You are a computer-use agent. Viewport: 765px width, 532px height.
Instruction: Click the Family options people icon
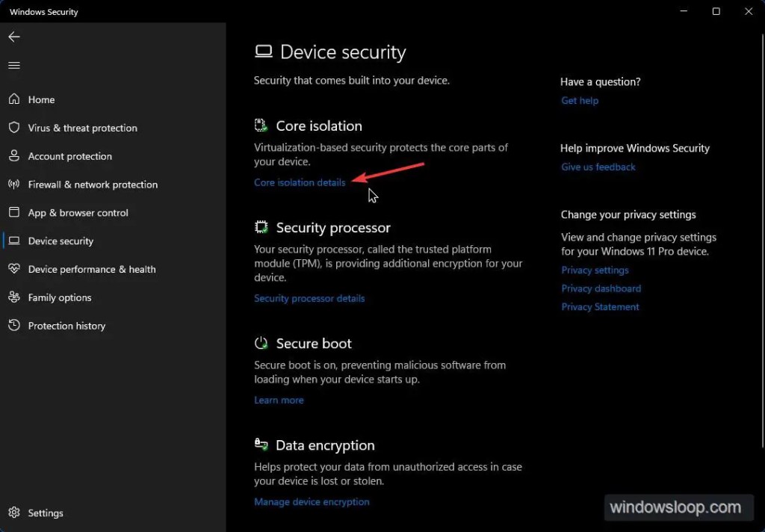[x=14, y=297]
